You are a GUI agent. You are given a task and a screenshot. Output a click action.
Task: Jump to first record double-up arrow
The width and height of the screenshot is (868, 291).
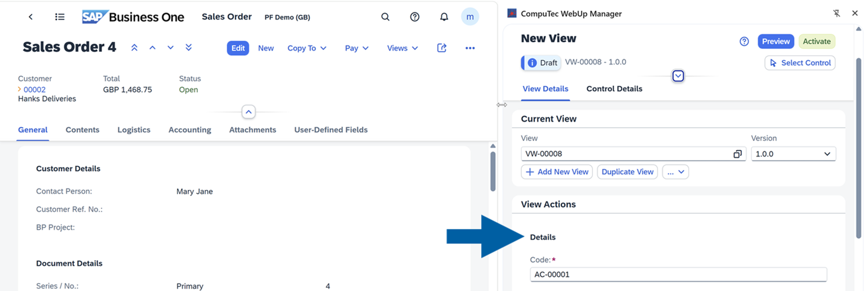click(134, 48)
